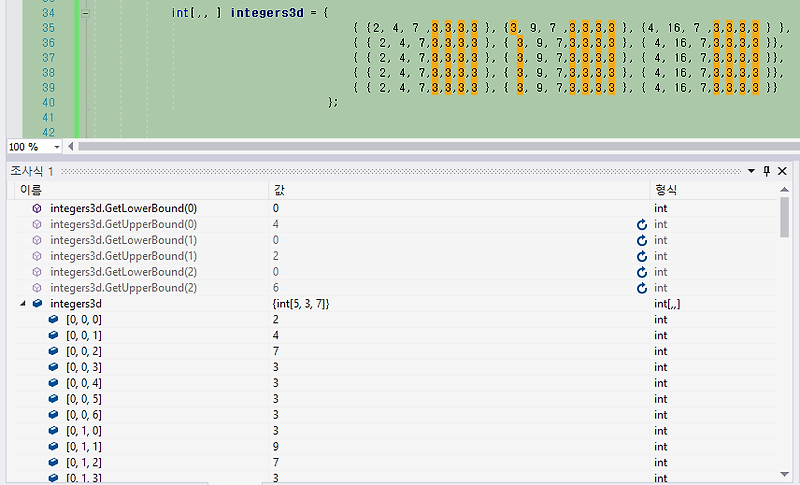Click value 4 of GetUpperBound(0)
Image resolution: width=800 pixels, height=485 pixels.
click(276, 224)
